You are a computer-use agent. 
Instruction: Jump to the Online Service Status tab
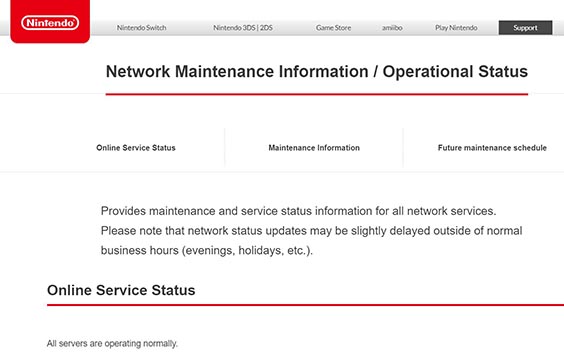tap(136, 148)
